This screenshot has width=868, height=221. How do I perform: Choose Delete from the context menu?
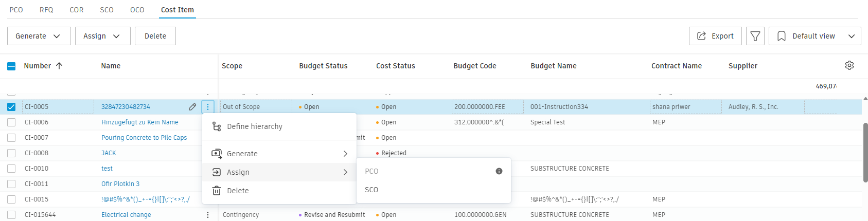[x=279, y=191]
